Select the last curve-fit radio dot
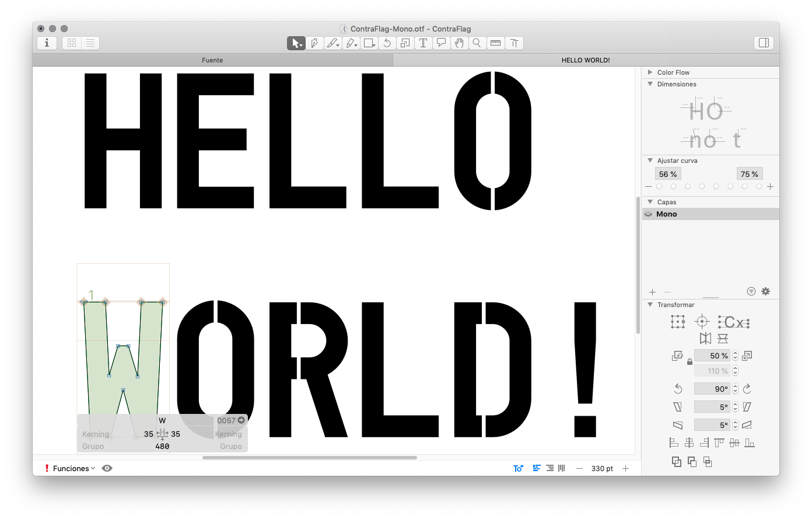This screenshot has width=812, height=519. click(759, 187)
